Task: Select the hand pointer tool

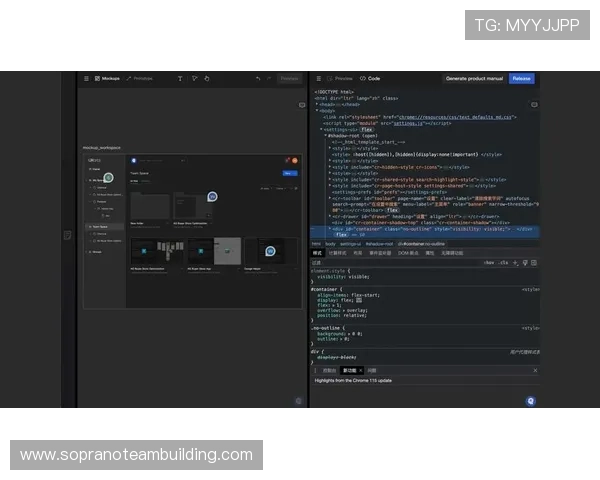Action: tap(207, 78)
